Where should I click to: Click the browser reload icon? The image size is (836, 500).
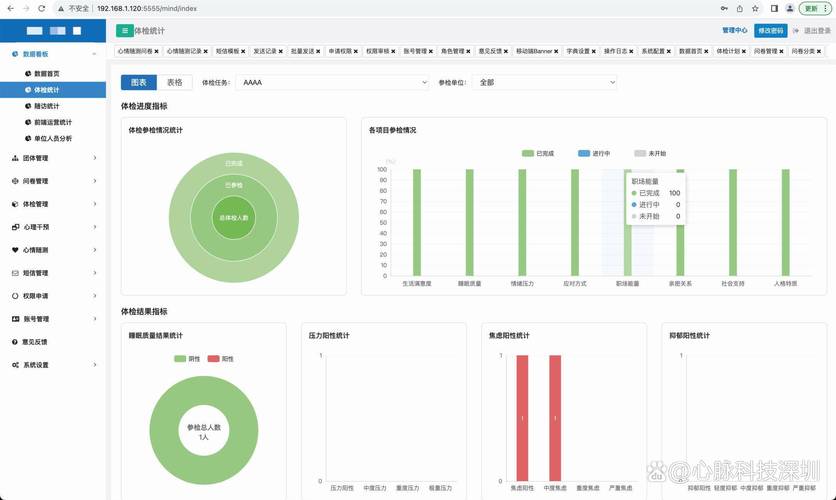pos(44,8)
